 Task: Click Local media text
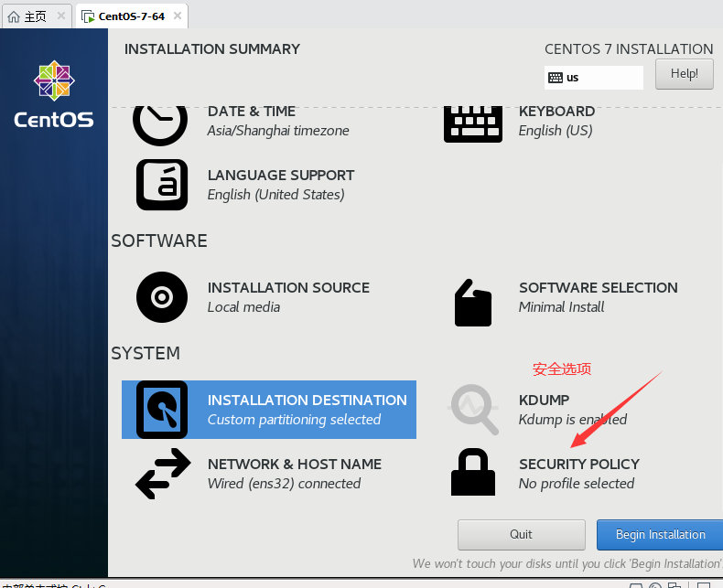(243, 307)
